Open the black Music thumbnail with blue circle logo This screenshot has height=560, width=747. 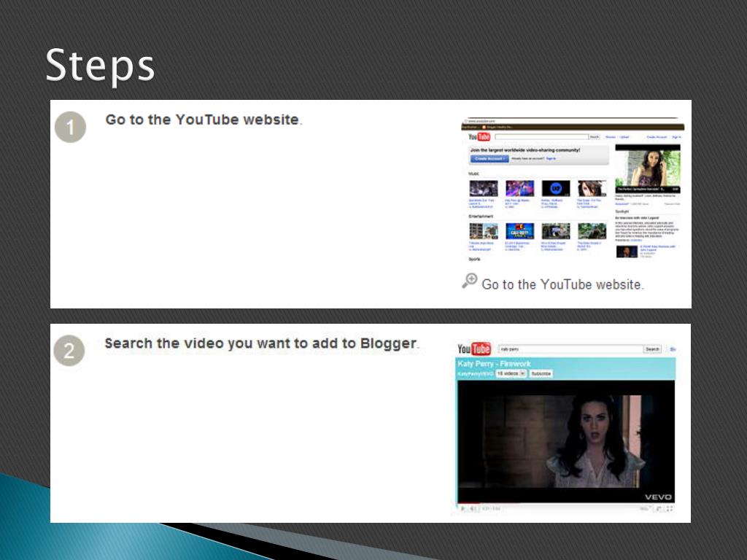click(x=556, y=189)
